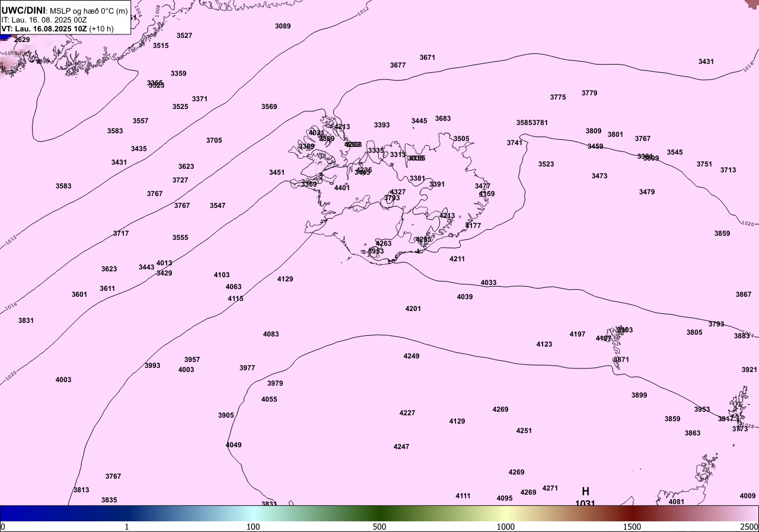Click the 4227 height label

pos(407,413)
